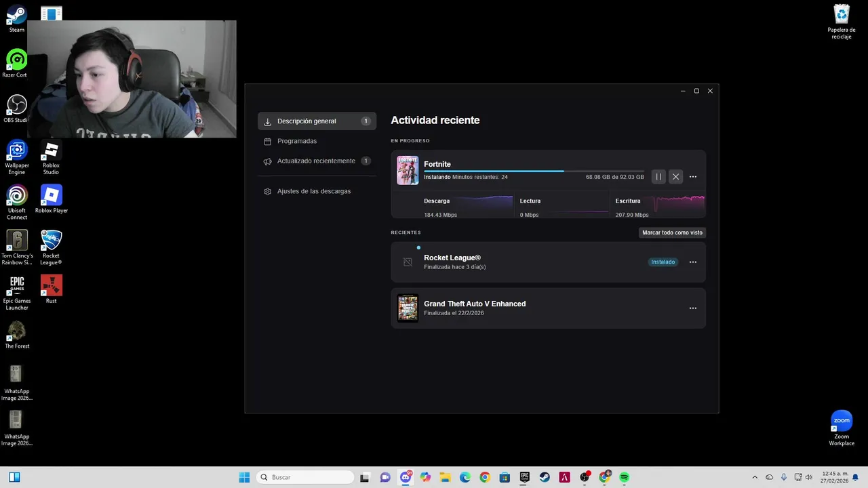Open the Zoom Workplace desktop shortcut

tap(842, 428)
